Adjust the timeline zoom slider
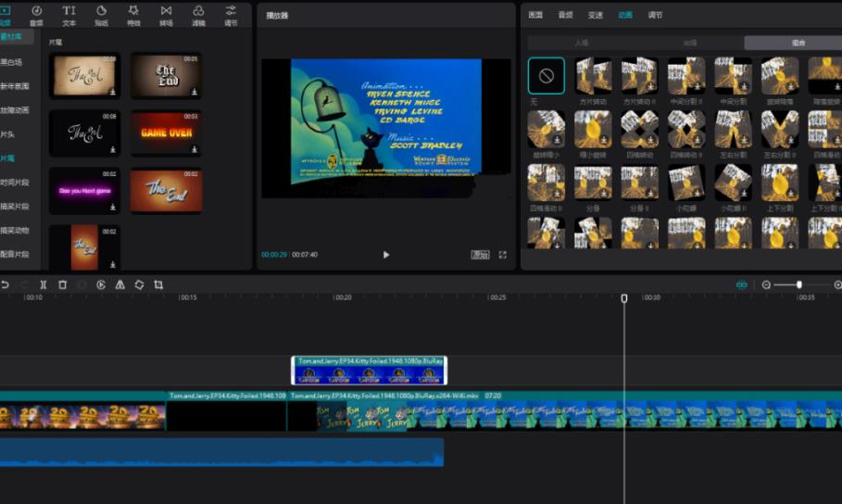 point(799,284)
